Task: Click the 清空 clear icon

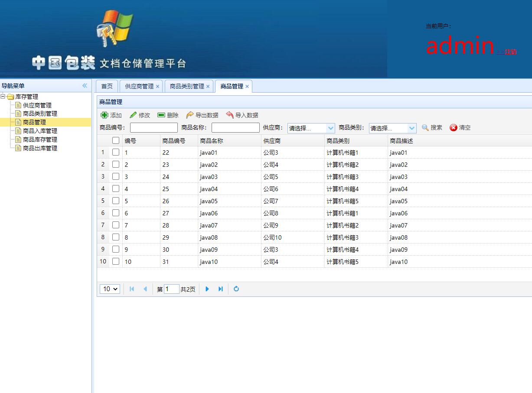Action: [x=454, y=127]
